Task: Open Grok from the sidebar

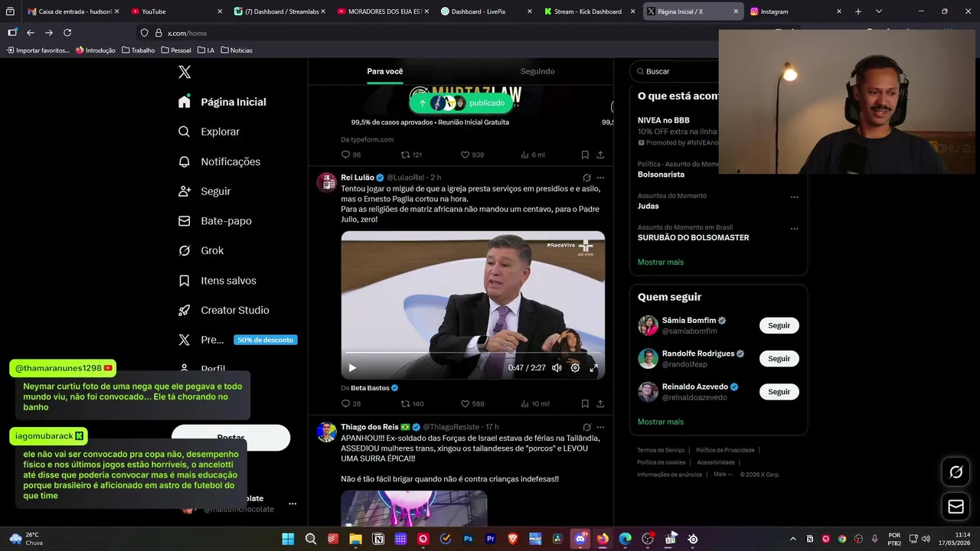Action: coord(201,250)
